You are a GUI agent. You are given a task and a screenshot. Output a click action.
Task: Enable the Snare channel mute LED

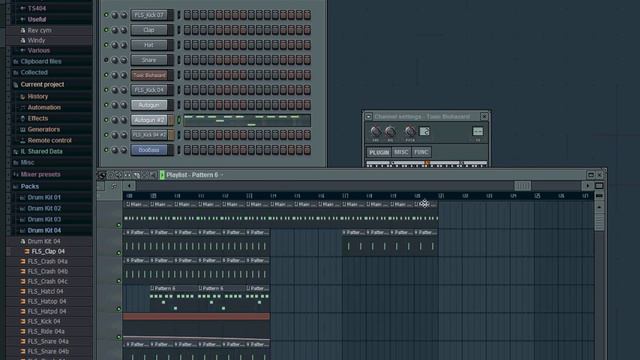tap(106, 60)
